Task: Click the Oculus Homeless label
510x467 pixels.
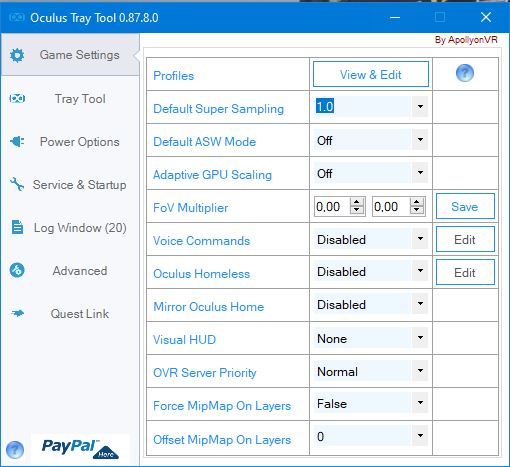Action: (x=201, y=274)
